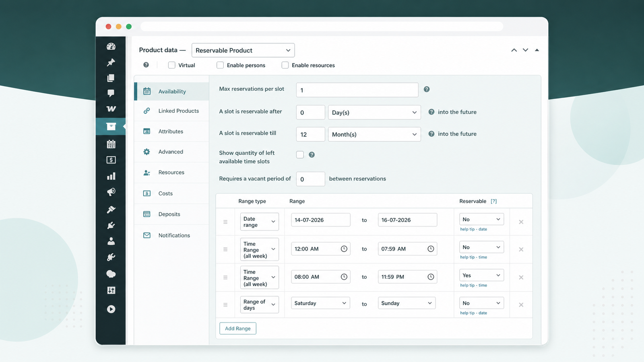644x362 pixels.
Task: Open the calendar icon in the dark sidebar
Action: [111, 144]
